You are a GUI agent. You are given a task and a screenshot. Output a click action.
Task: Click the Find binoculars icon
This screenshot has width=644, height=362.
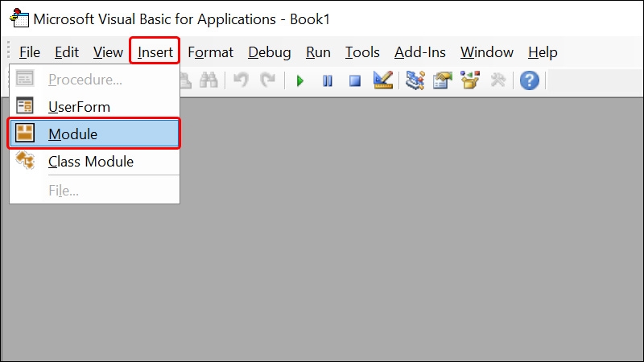point(208,80)
